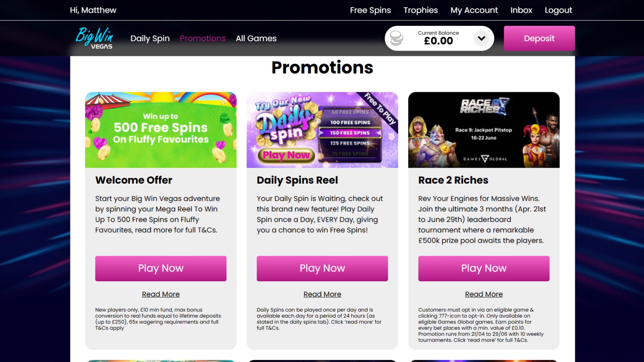The image size is (644, 362).
Task: Go to All Games
Action: tap(256, 39)
